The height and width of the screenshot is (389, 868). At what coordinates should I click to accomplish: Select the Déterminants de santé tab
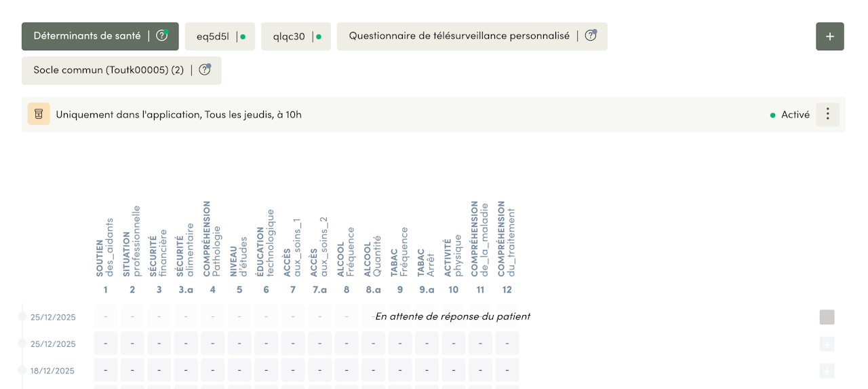[x=87, y=36]
